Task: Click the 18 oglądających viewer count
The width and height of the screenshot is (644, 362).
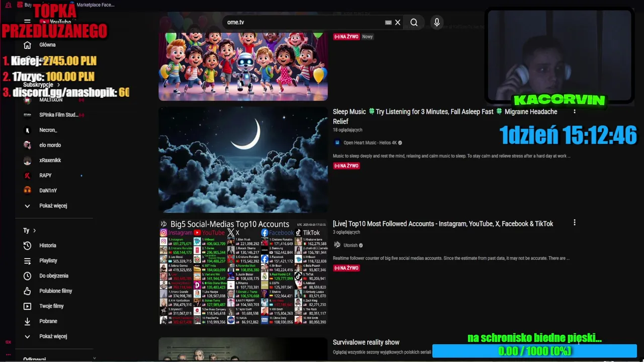Action: coord(347,130)
